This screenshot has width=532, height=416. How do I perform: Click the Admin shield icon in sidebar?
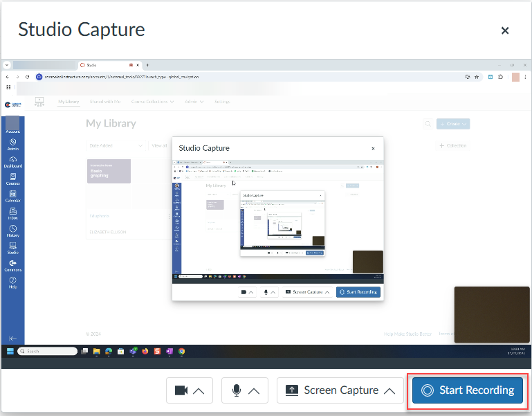(12, 143)
